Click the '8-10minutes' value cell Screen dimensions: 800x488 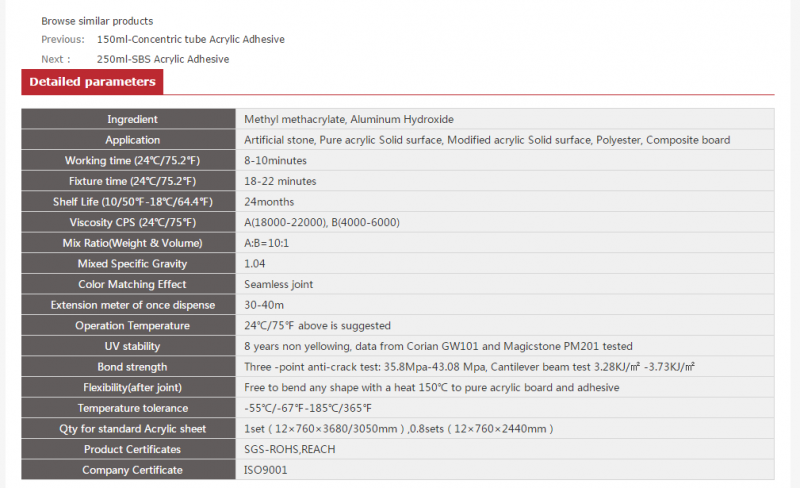(x=505, y=160)
